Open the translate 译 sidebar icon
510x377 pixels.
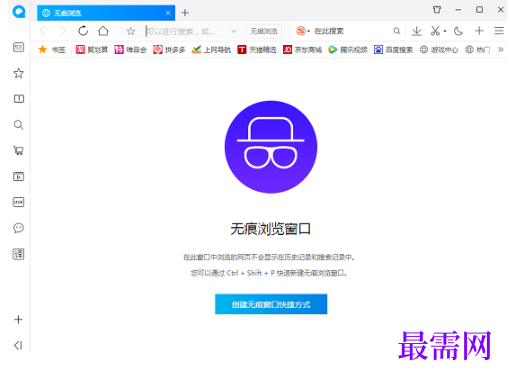point(19,254)
